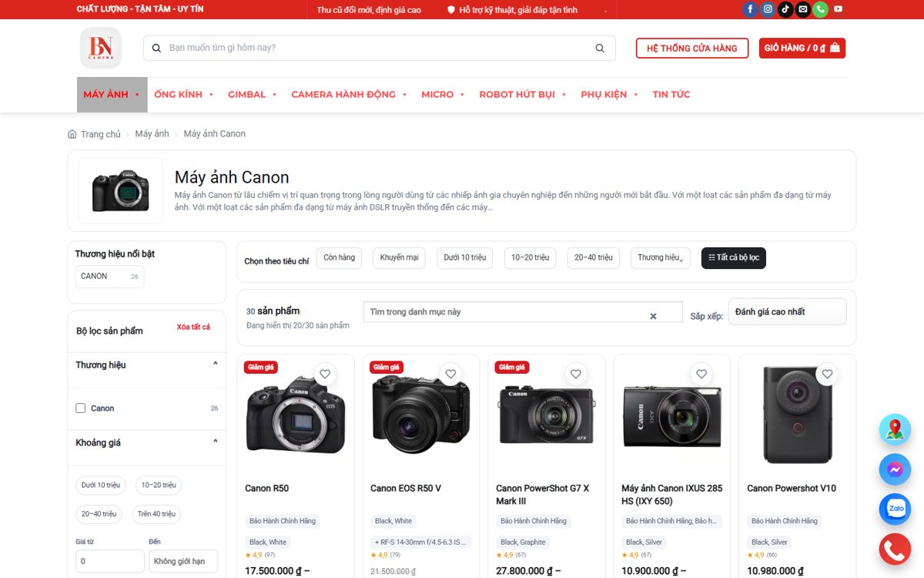Screen dimensions: 924x578
Task: Open the ỐNG KÍNH menu
Action: click(x=183, y=95)
